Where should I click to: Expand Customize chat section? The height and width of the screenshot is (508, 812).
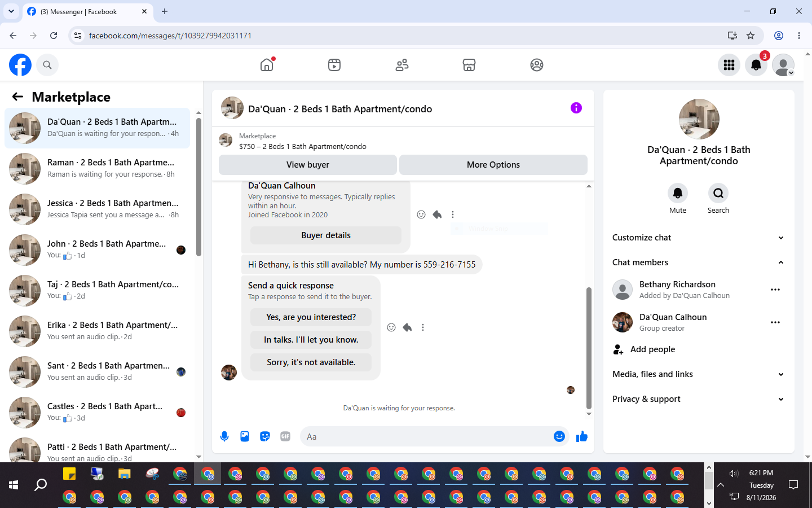click(x=699, y=238)
